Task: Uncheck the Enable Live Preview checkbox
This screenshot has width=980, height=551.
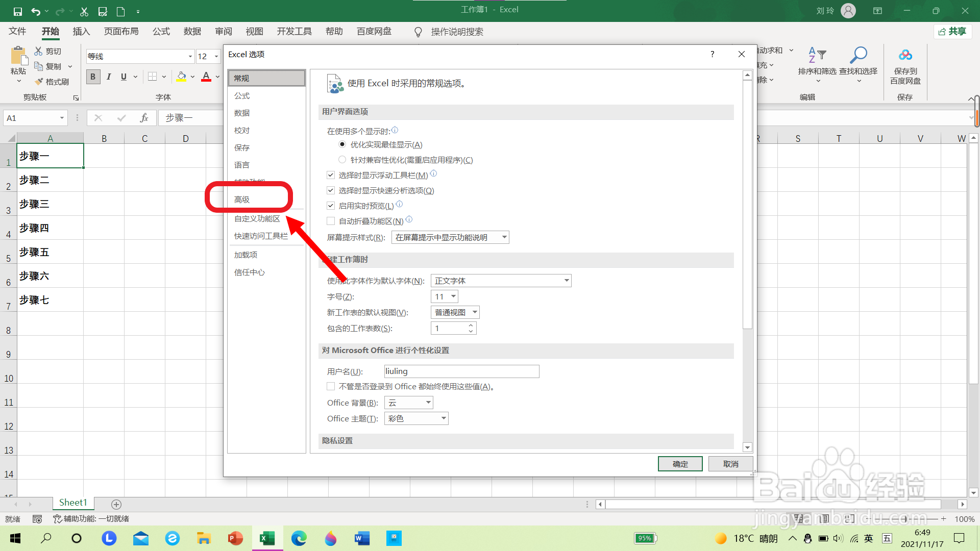Action: point(331,206)
